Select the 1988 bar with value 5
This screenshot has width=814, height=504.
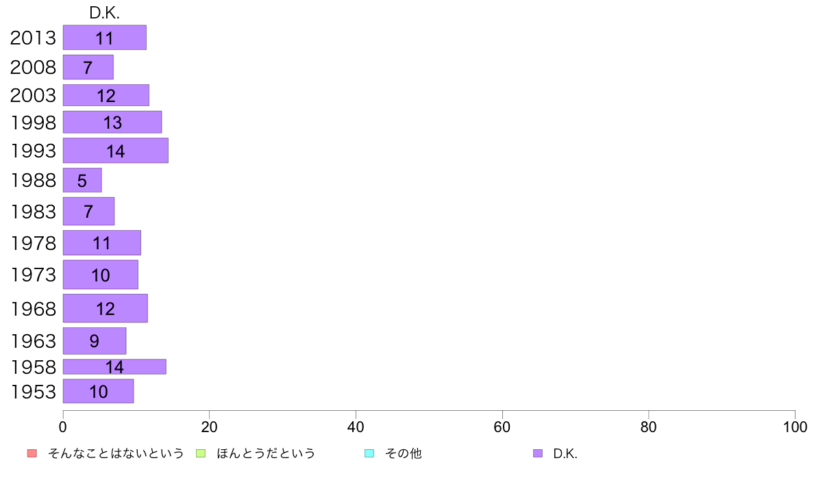82,180
